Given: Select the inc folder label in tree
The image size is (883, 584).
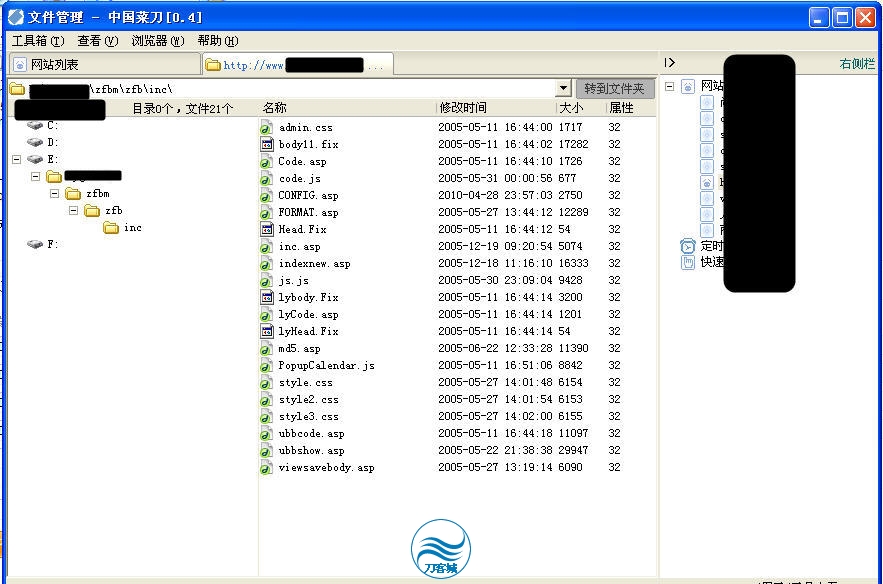Looking at the screenshot, I should click(x=133, y=228).
